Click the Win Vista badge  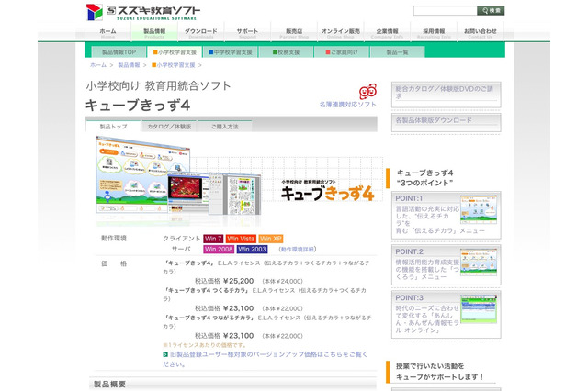point(241,239)
